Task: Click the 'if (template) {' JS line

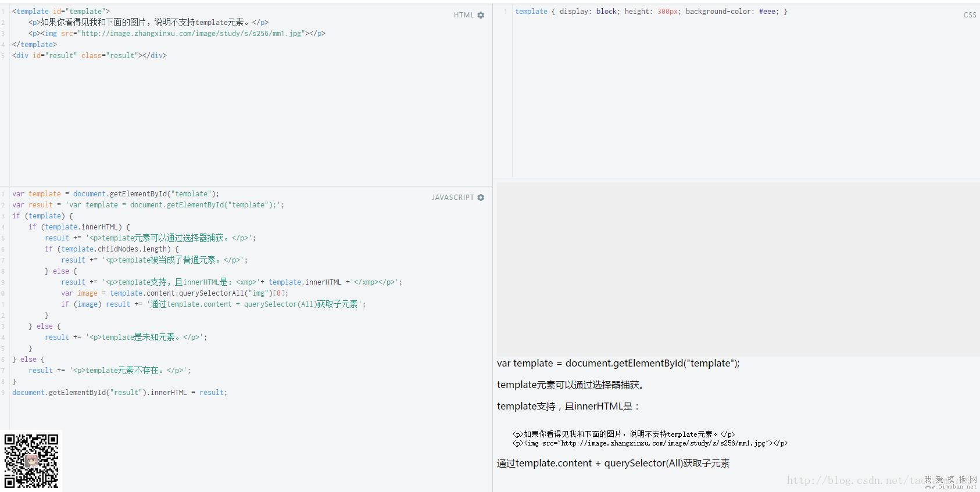Action: click(x=42, y=216)
